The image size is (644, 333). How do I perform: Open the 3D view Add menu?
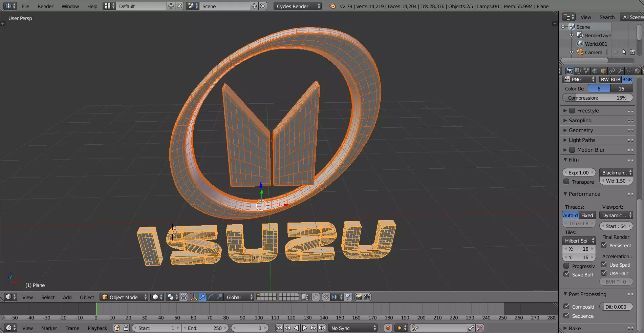tap(67, 297)
